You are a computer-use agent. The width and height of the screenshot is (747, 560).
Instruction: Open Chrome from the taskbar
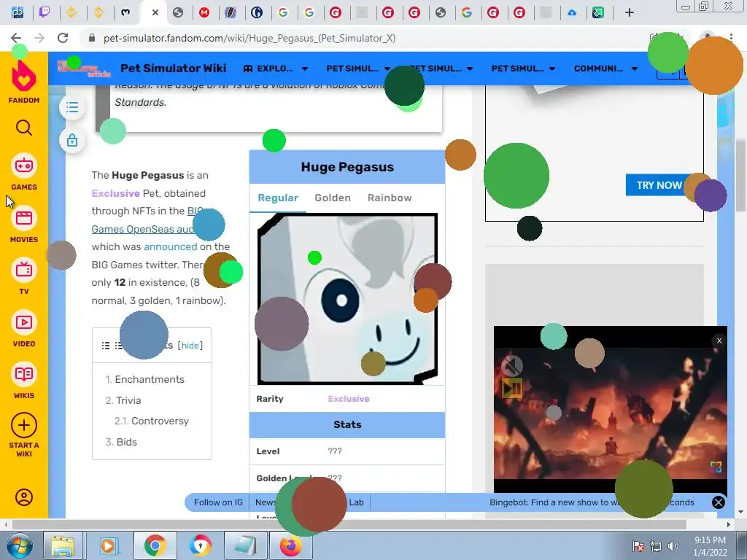[155, 545]
